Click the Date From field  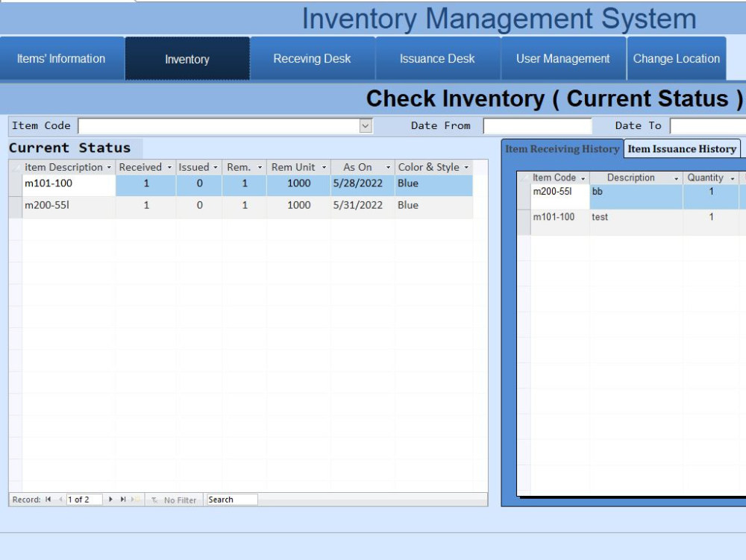coord(537,126)
